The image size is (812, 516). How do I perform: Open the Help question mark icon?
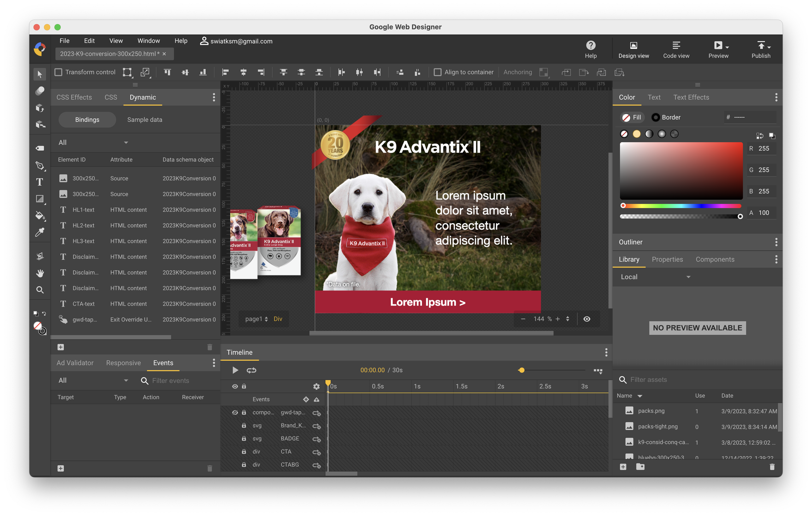pos(590,45)
